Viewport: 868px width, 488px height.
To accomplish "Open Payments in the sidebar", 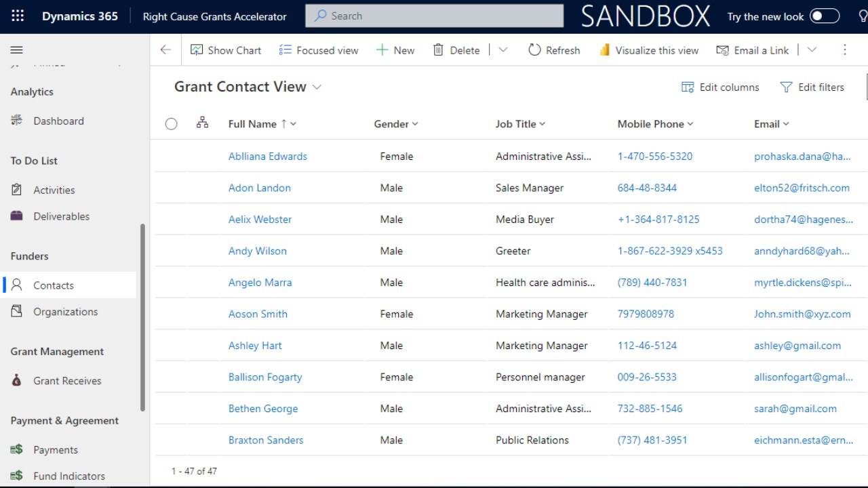I will [x=56, y=450].
